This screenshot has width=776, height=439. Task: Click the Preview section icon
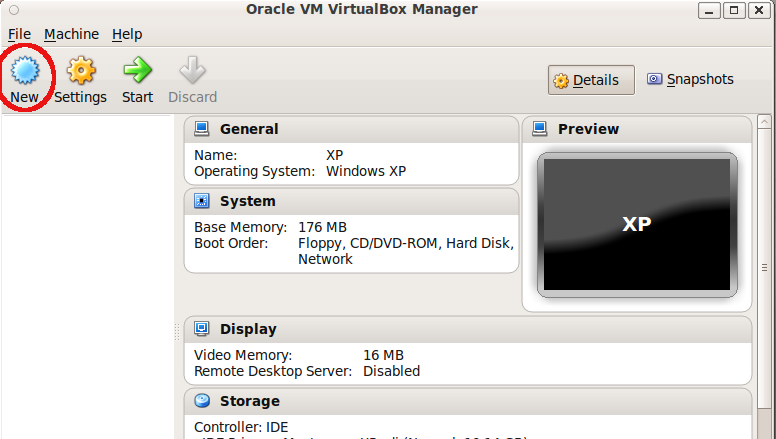pos(540,129)
